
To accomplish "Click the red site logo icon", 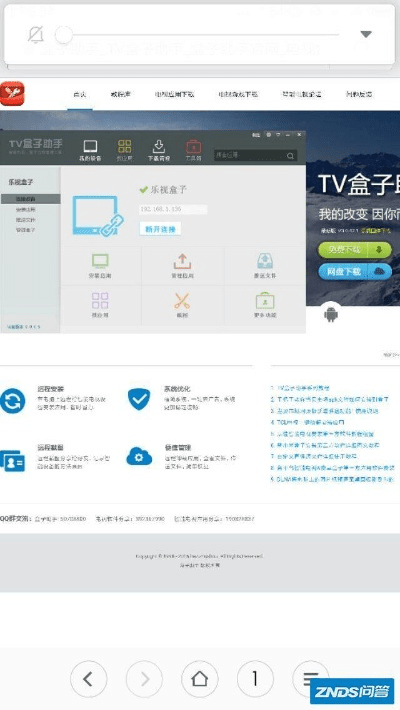I will point(12,93).
